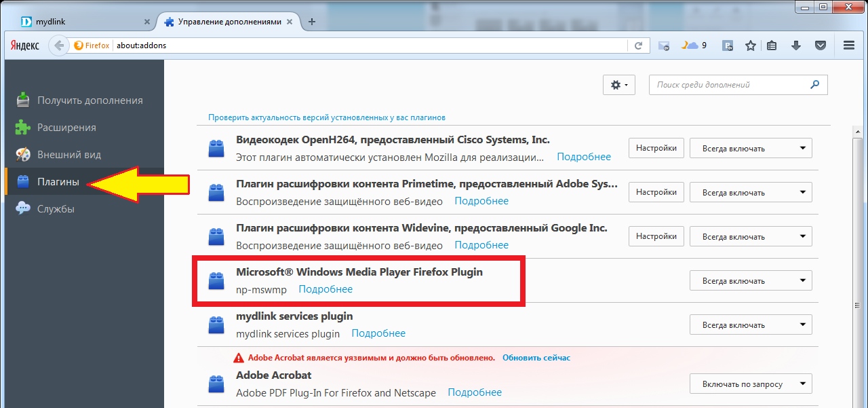The image size is (868, 408).
Task: Go back with the back arrow
Action: point(60,45)
